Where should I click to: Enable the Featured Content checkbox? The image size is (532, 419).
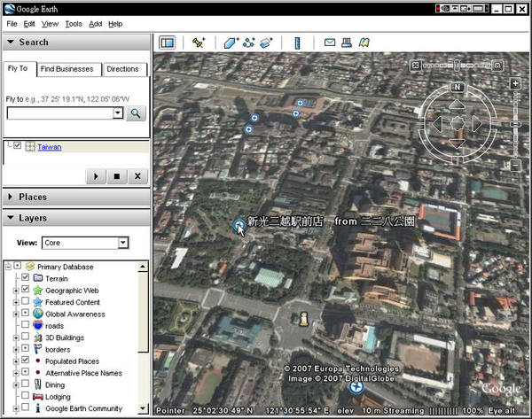pyautogui.click(x=25, y=300)
